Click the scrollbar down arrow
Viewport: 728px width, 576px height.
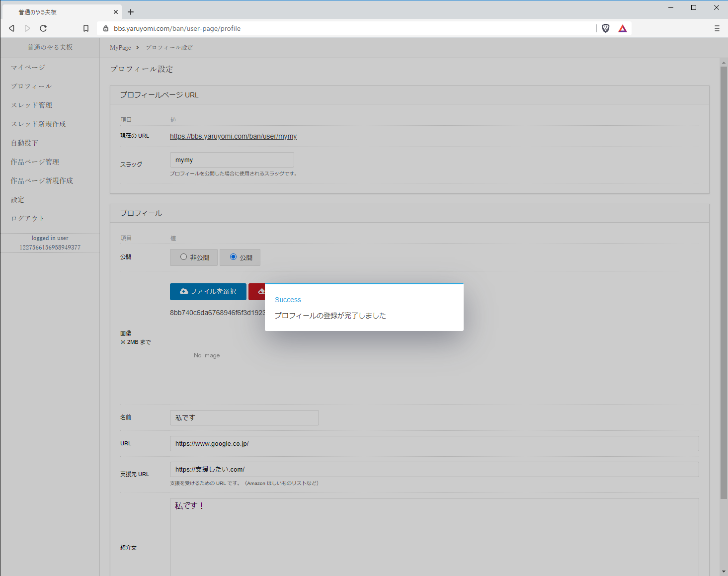click(724, 572)
